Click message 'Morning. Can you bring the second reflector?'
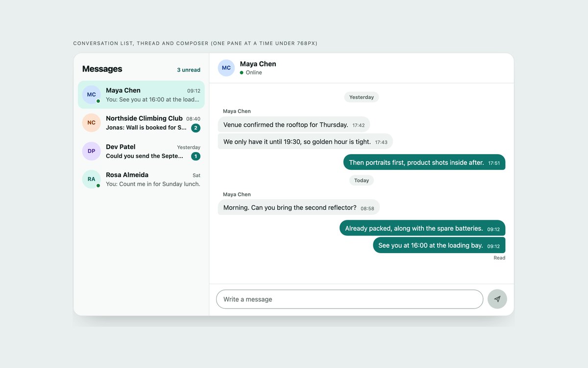The image size is (588, 368). pyautogui.click(x=299, y=208)
